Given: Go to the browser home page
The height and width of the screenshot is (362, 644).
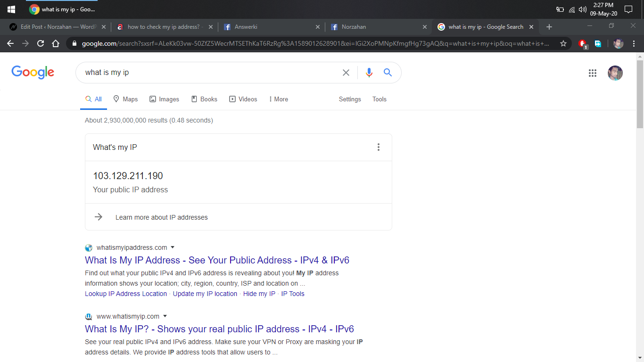Looking at the screenshot, I should pyautogui.click(x=56, y=44).
